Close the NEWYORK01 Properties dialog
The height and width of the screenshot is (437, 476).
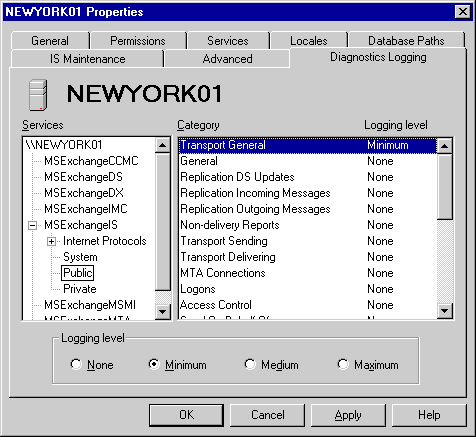(x=463, y=12)
